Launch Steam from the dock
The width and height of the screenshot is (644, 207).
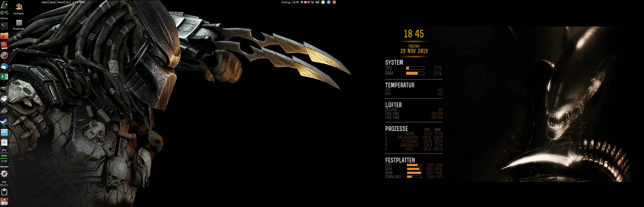(x=4, y=121)
